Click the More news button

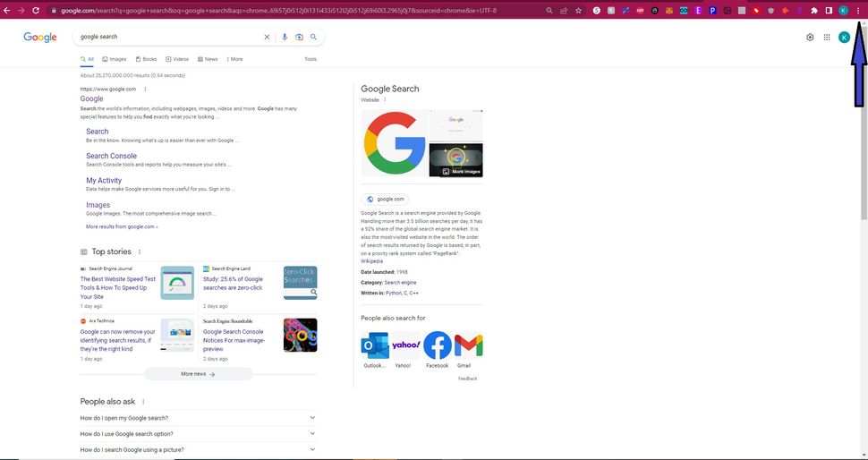click(198, 374)
